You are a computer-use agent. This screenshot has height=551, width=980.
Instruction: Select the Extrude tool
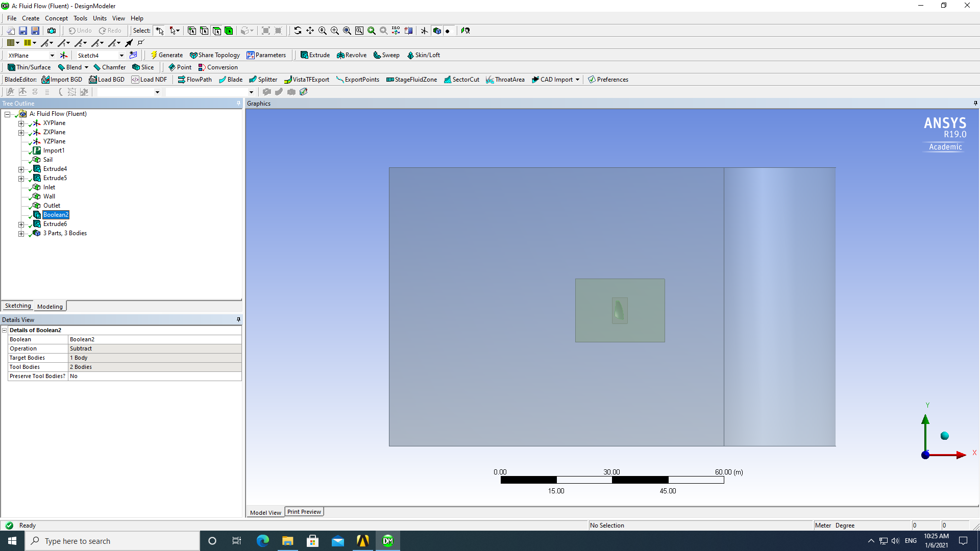[x=315, y=55]
